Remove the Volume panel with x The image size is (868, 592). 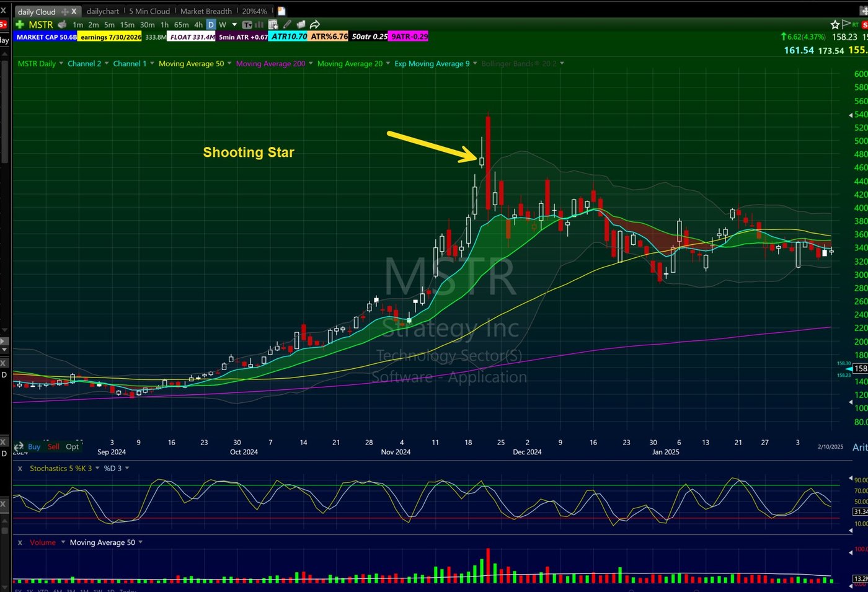[x=20, y=542]
